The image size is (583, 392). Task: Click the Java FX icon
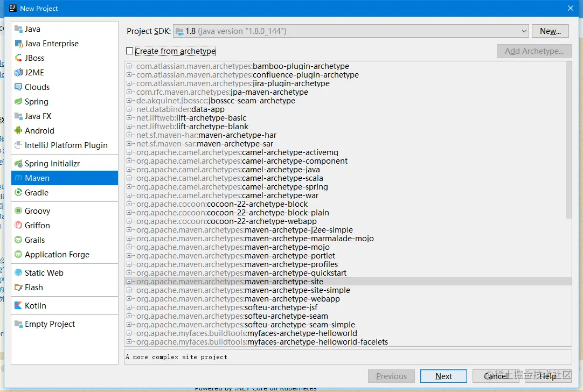pyautogui.click(x=18, y=116)
